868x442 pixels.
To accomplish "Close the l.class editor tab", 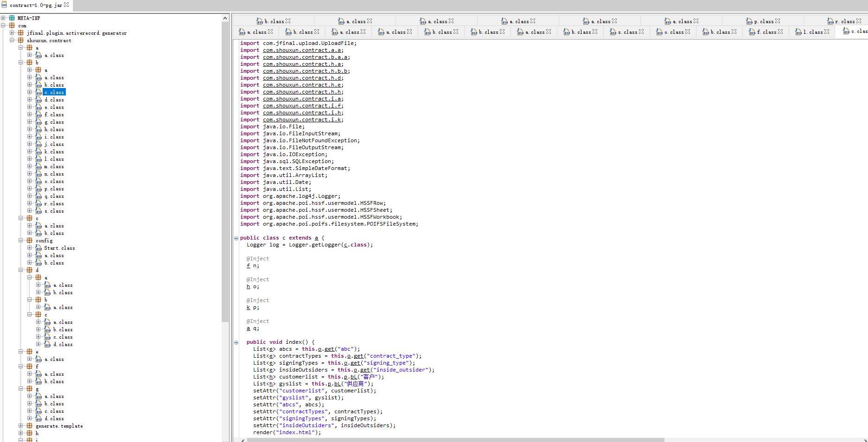I will point(827,32).
